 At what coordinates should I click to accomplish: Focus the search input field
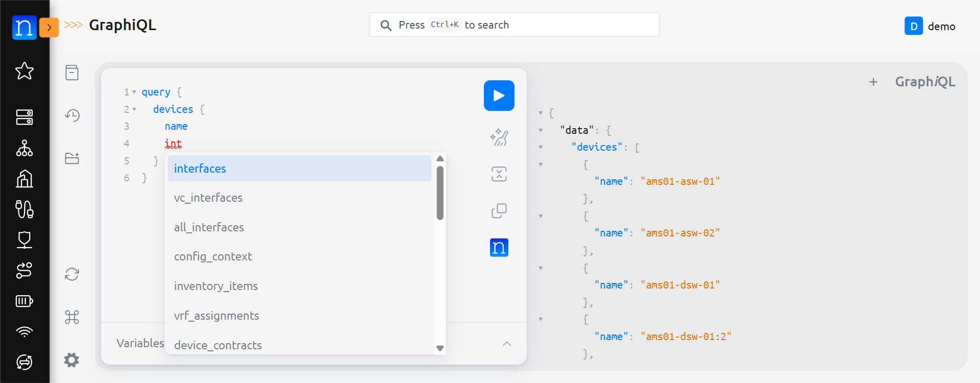tap(514, 25)
